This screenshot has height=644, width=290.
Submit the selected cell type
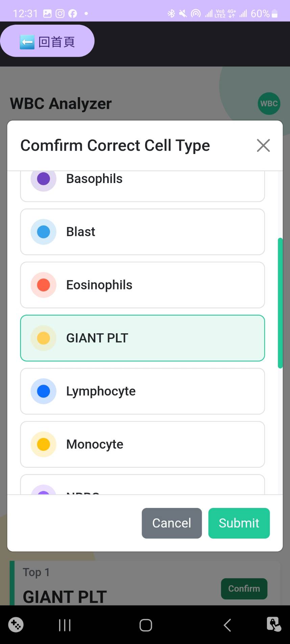239,523
